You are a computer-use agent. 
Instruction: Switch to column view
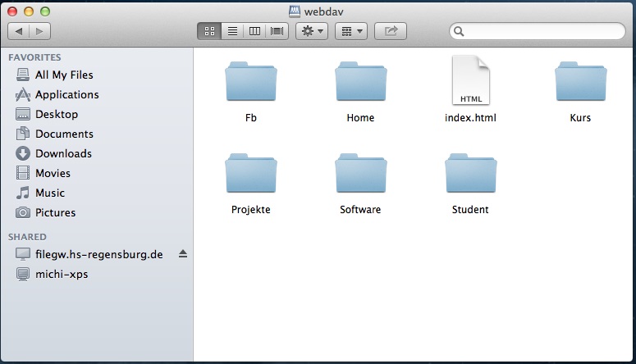(x=254, y=31)
